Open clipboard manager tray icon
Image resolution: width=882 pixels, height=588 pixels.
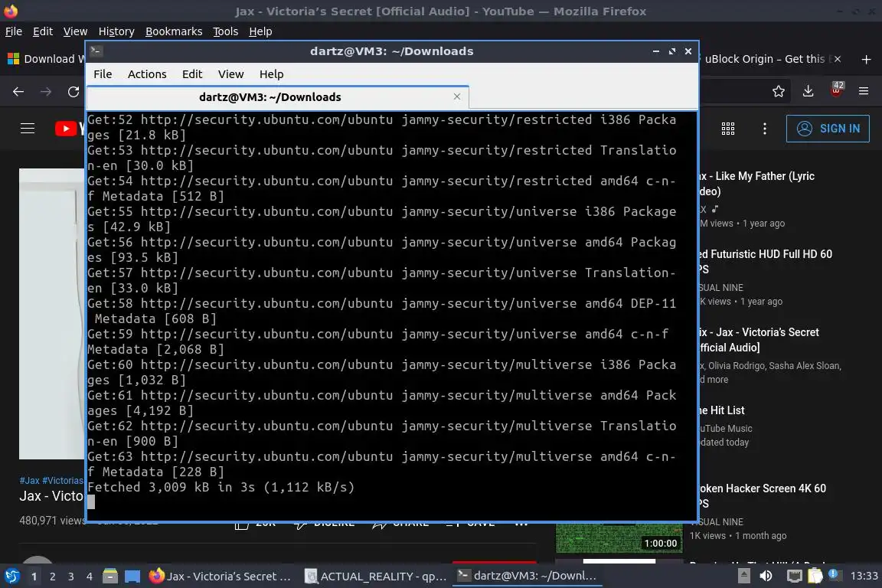tap(815, 576)
